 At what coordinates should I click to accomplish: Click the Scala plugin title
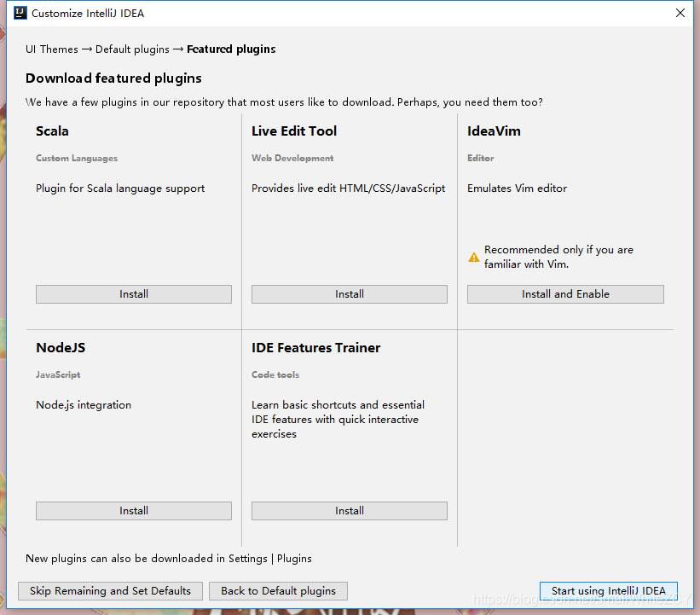pos(52,131)
